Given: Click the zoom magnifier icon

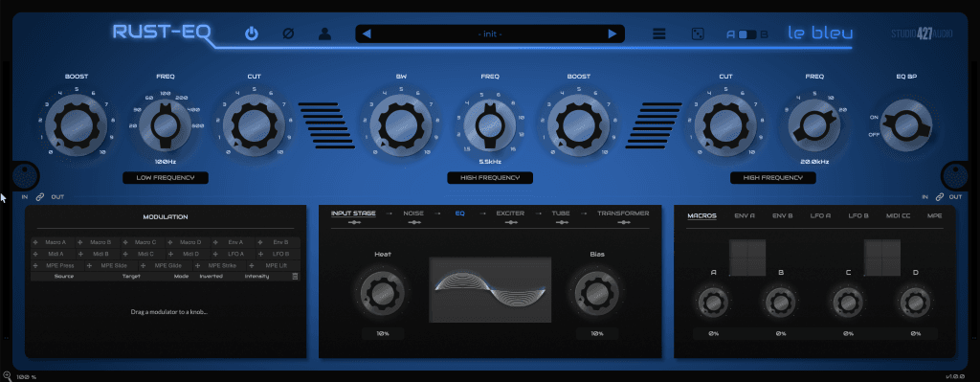Looking at the screenshot, I should click(x=7, y=376).
